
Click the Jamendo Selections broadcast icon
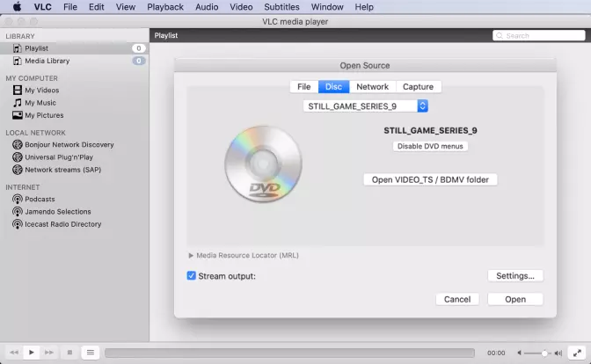pyautogui.click(x=18, y=212)
